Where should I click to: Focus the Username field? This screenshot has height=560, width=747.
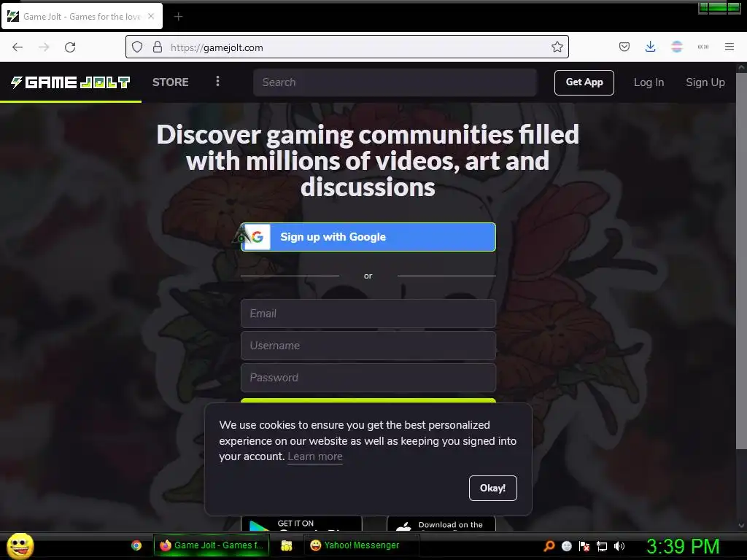tap(368, 345)
